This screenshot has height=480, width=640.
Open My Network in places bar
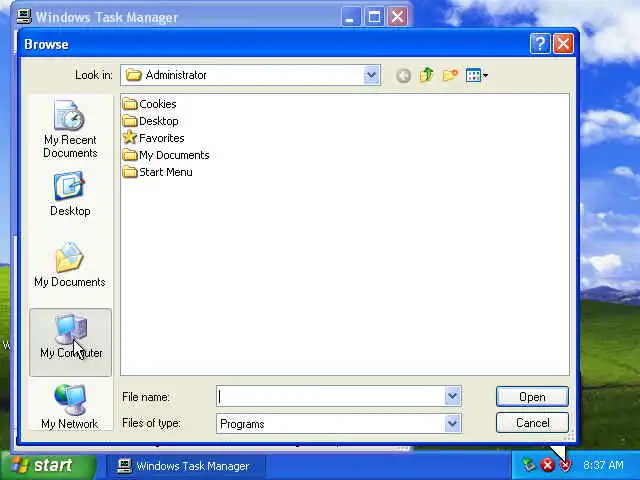[70, 406]
